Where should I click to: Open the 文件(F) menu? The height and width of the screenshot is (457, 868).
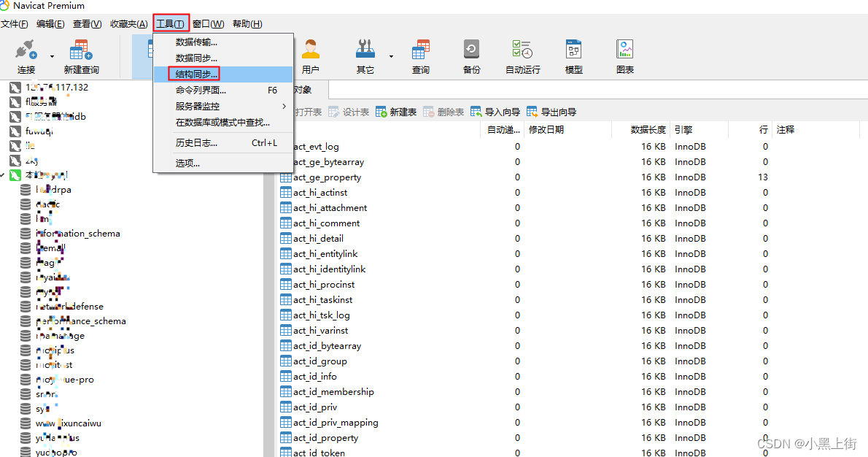click(15, 24)
